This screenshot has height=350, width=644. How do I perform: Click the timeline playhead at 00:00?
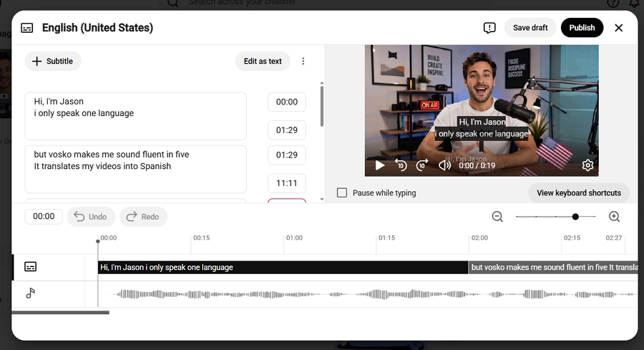click(98, 241)
